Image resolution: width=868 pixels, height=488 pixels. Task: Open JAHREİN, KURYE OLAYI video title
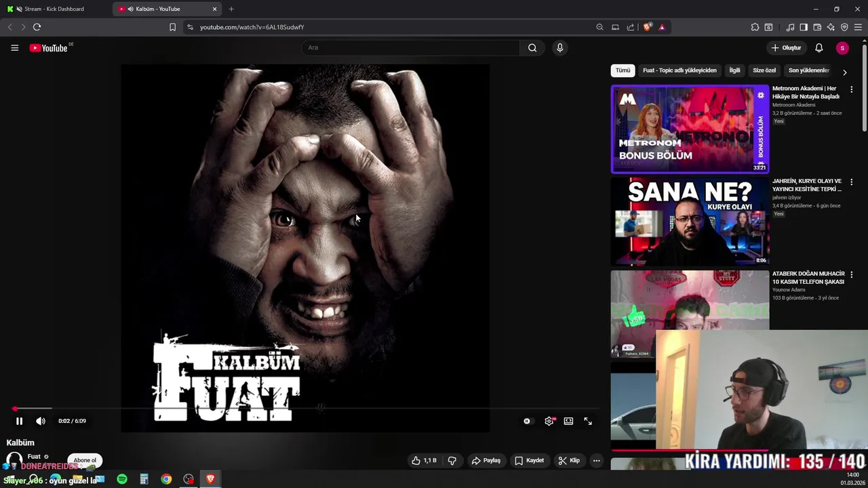coord(807,185)
